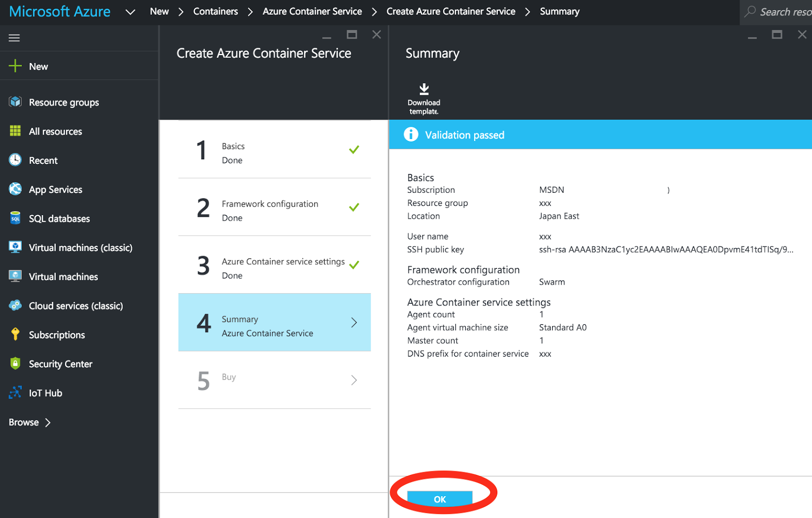Screen dimensions: 812x518
Task: Click the App Services globe icon
Action: (15, 189)
